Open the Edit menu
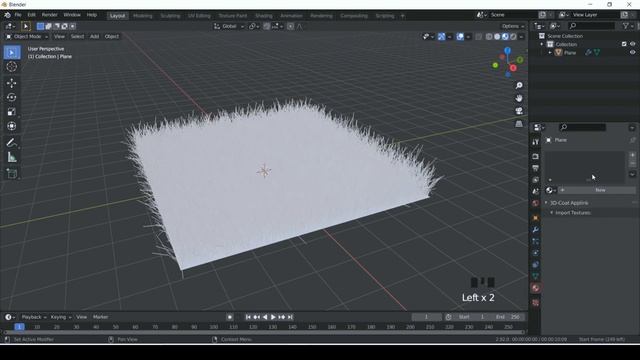Image resolution: width=640 pixels, height=360 pixels. click(31, 15)
